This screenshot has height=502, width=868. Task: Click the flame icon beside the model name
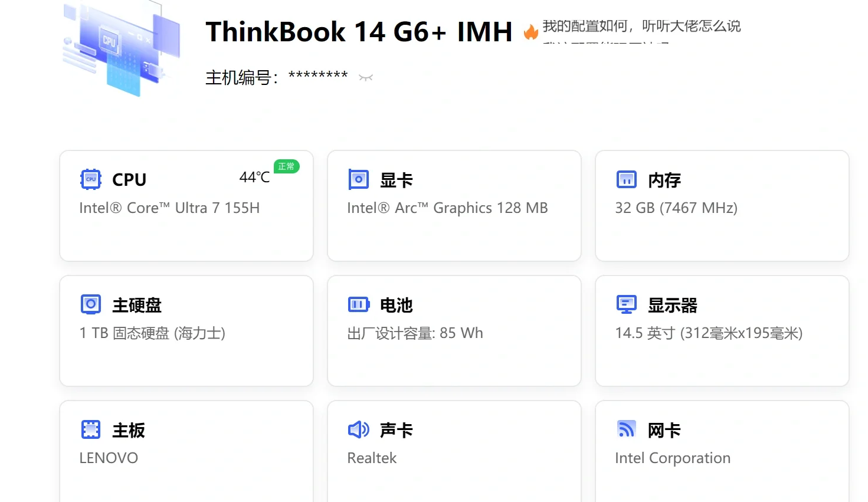(x=531, y=32)
